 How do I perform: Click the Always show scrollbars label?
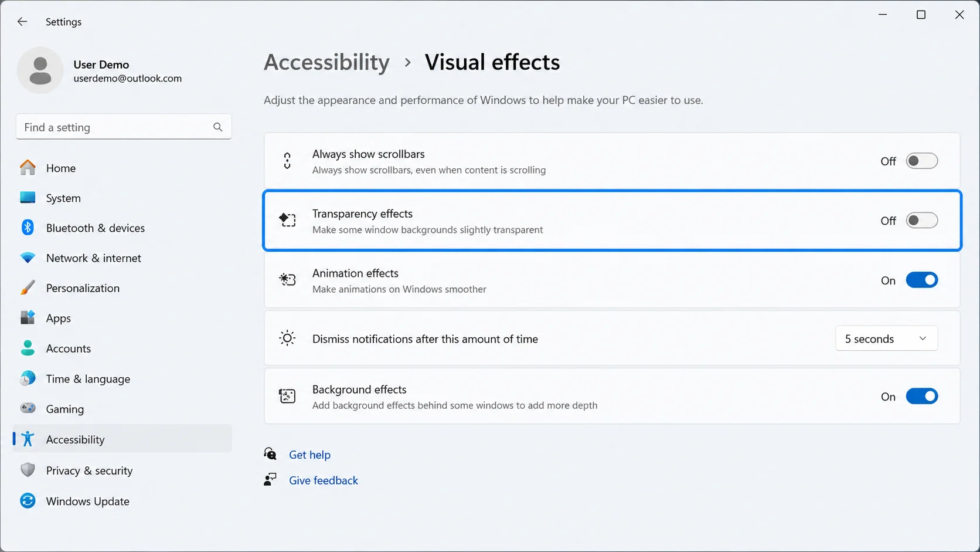pyautogui.click(x=369, y=154)
